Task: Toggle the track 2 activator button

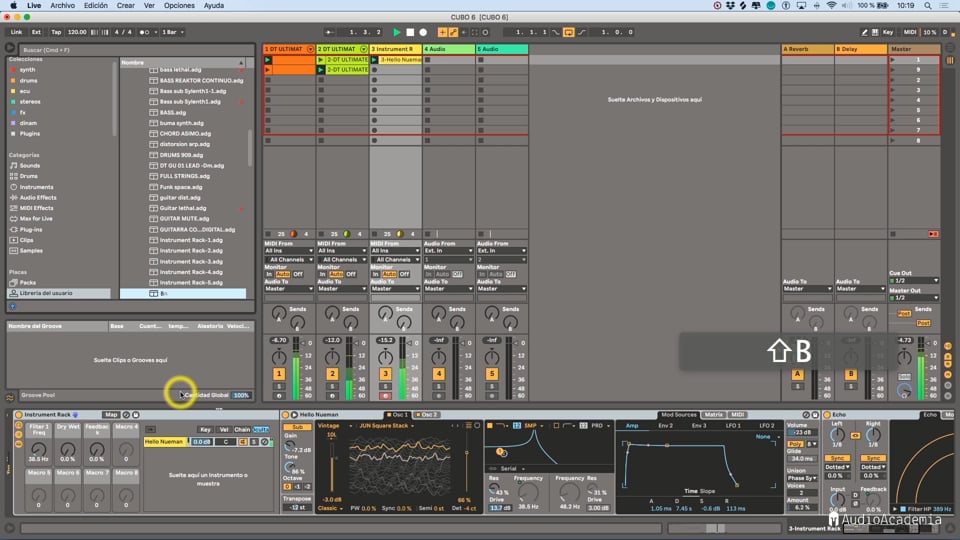Action: click(x=332, y=373)
